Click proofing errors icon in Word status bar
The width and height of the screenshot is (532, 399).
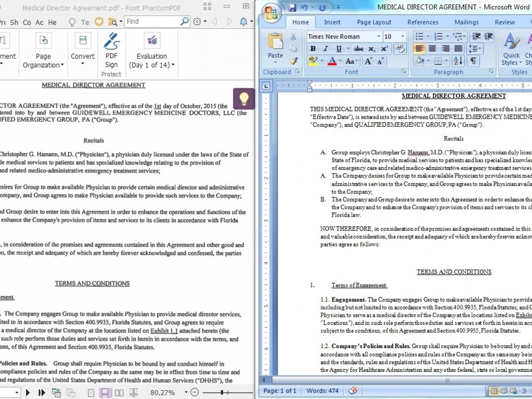point(353,390)
